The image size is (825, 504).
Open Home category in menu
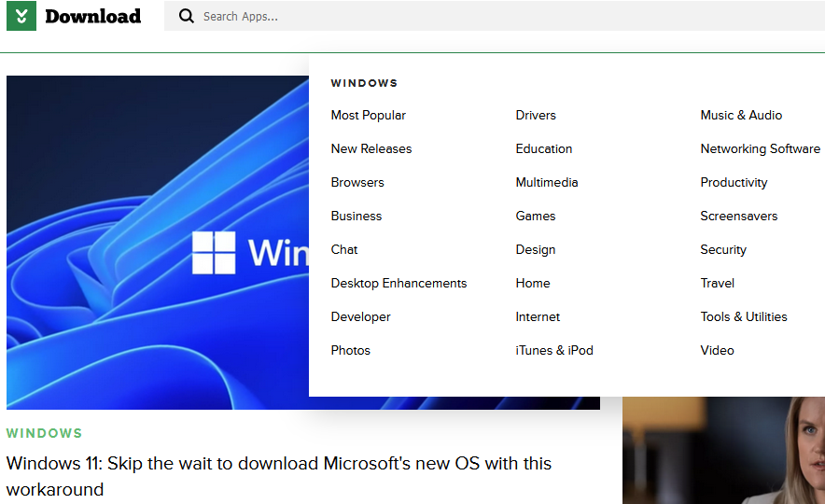coord(533,284)
